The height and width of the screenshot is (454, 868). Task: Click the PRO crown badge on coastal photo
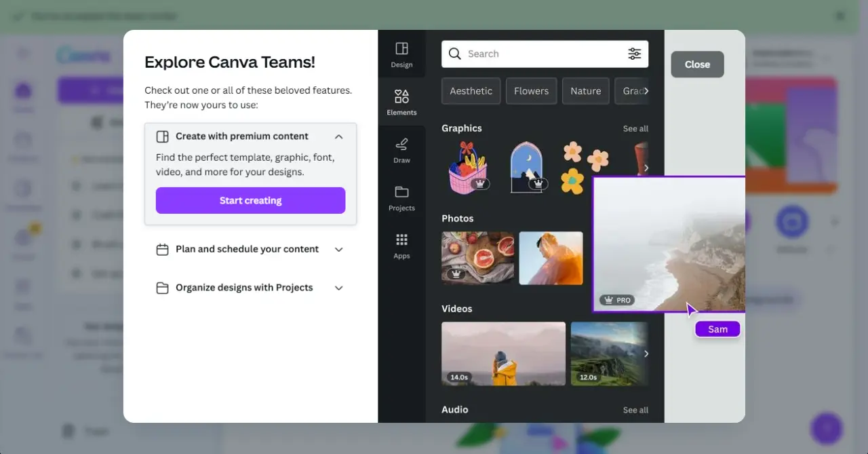[x=616, y=300]
